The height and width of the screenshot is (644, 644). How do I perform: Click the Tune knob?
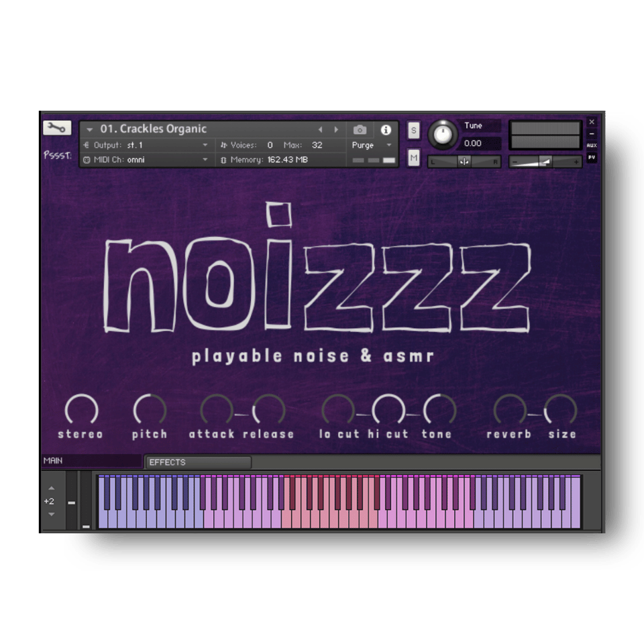pyautogui.click(x=443, y=134)
